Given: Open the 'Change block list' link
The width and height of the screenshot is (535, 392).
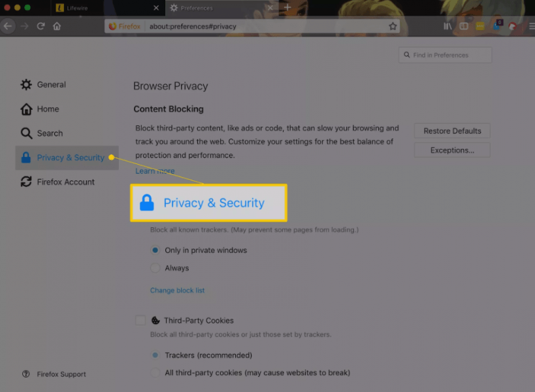Looking at the screenshot, I should coord(177,290).
